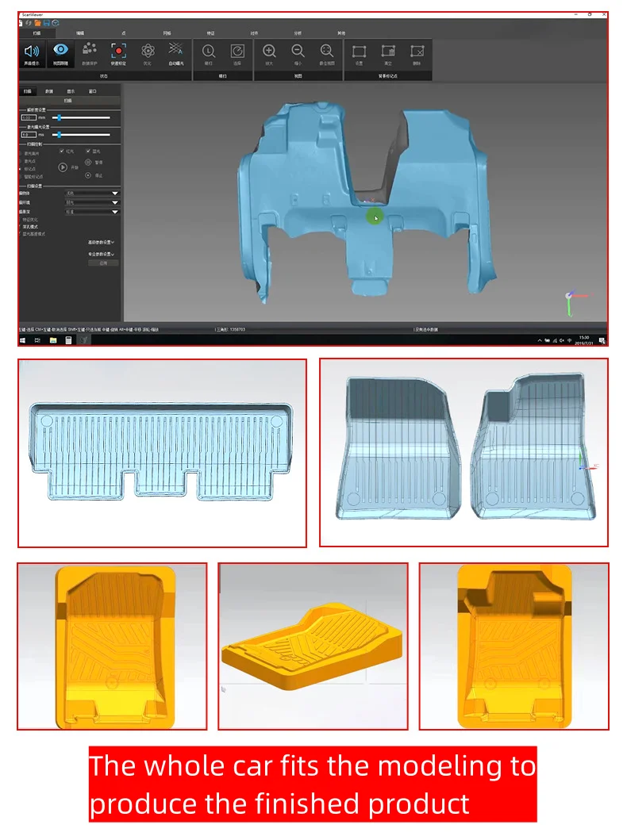Viewport: 627px width, 840px height.
Task: Open the notification center icon
Action: tap(602, 340)
